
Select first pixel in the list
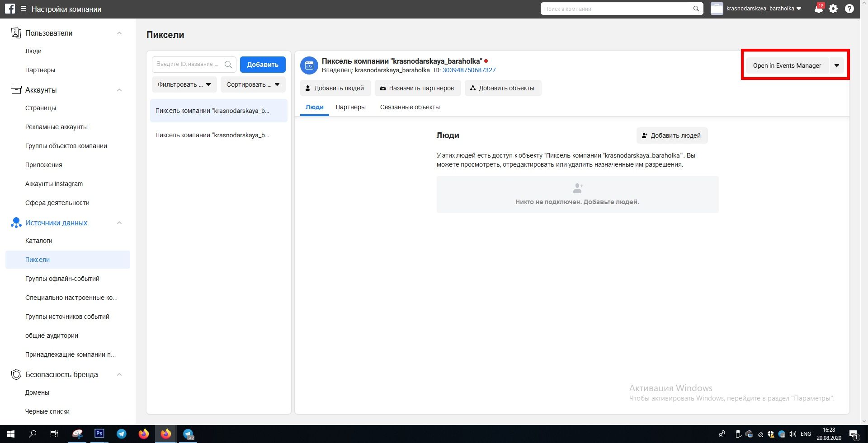pyautogui.click(x=219, y=111)
